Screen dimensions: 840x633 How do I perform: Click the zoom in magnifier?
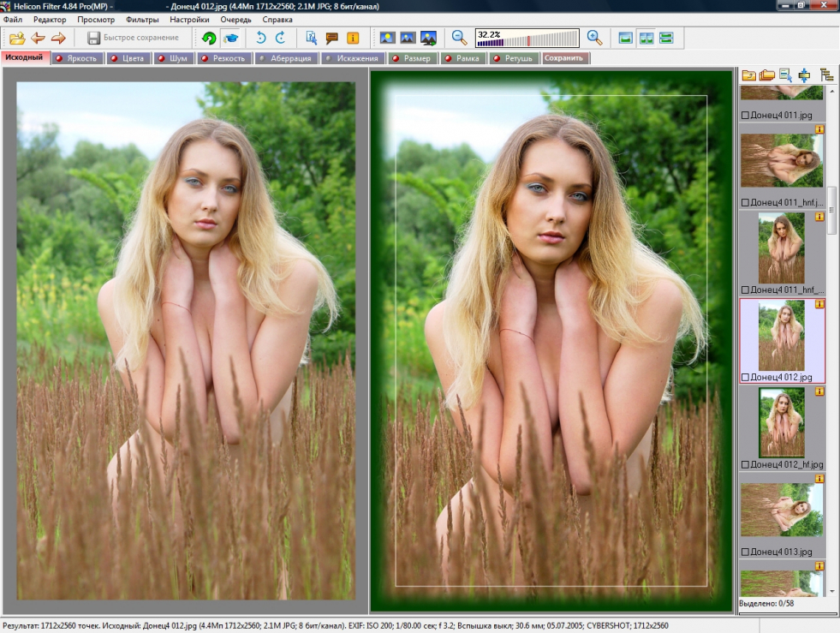click(594, 38)
